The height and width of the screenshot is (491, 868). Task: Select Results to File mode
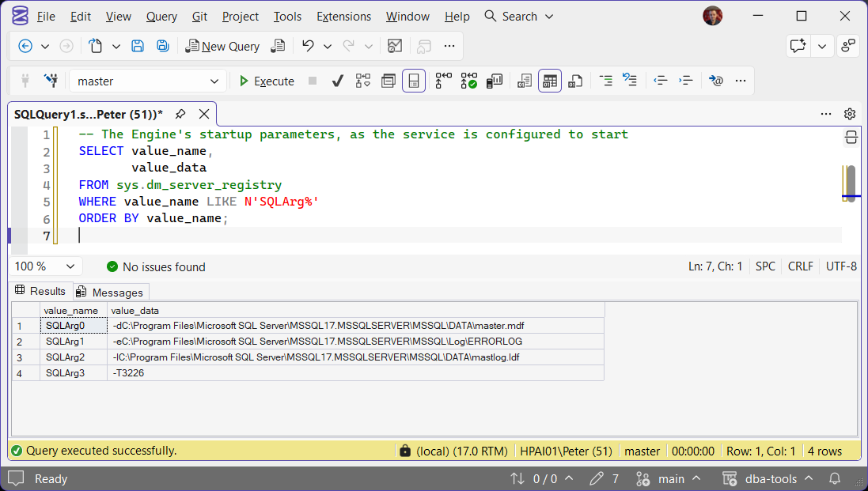(x=575, y=81)
